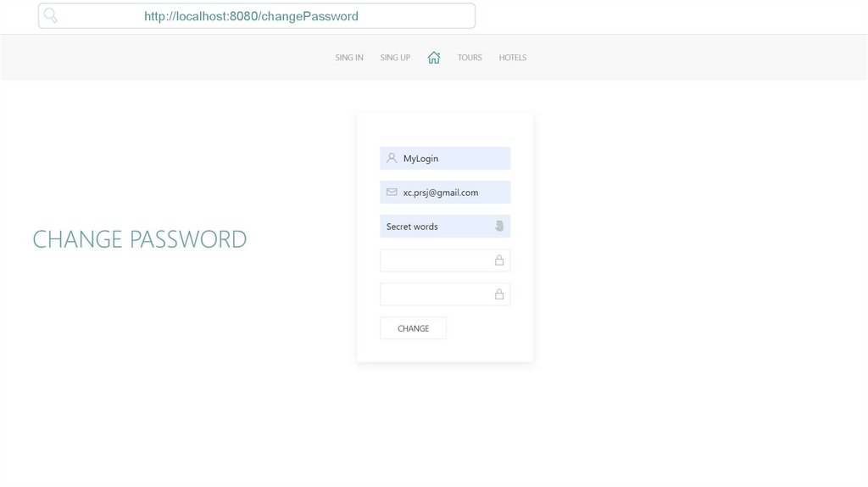Focus the Secret words input field

[x=437, y=227]
